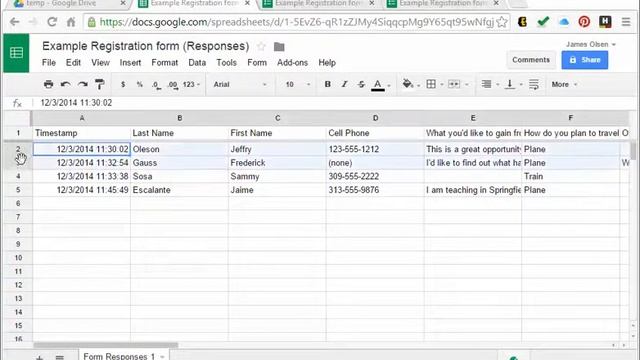The height and width of the screenshot is (360, 640).
Task: Click the Merge cells icon
Action: point(454,84)
